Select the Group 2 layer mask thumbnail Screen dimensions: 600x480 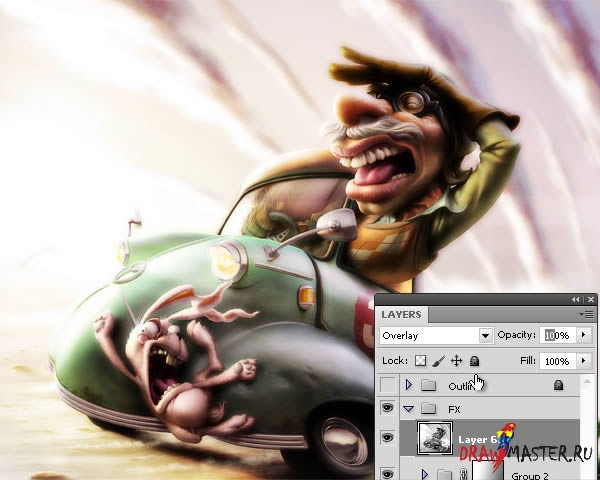[488, 470]
